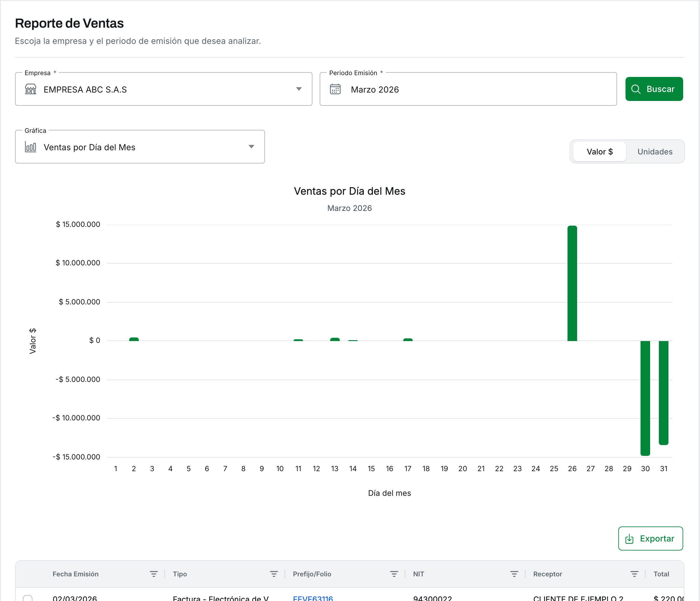Open filter icon for Tipo column
This screenshot has width=700, height=601.
pos(274,574)
